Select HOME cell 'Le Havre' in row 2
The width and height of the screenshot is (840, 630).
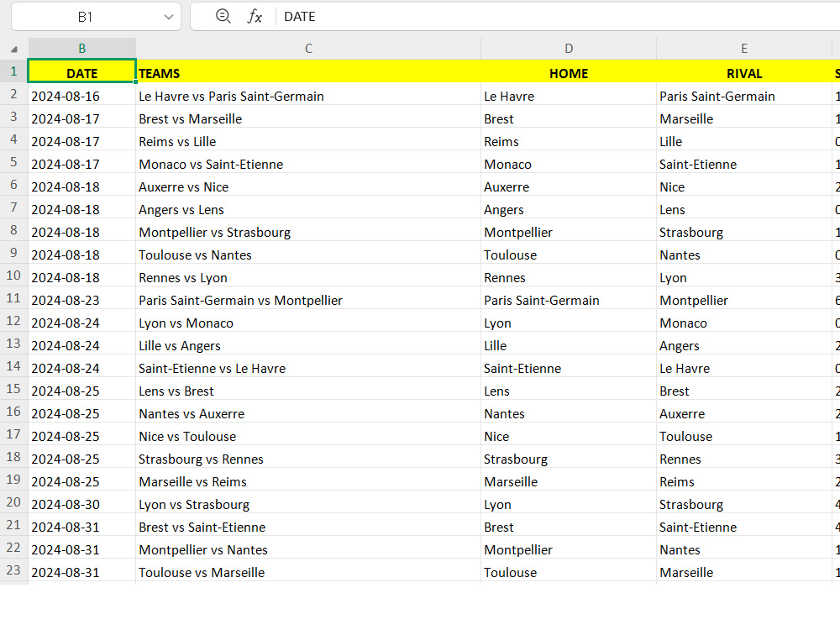coord(569,96)
